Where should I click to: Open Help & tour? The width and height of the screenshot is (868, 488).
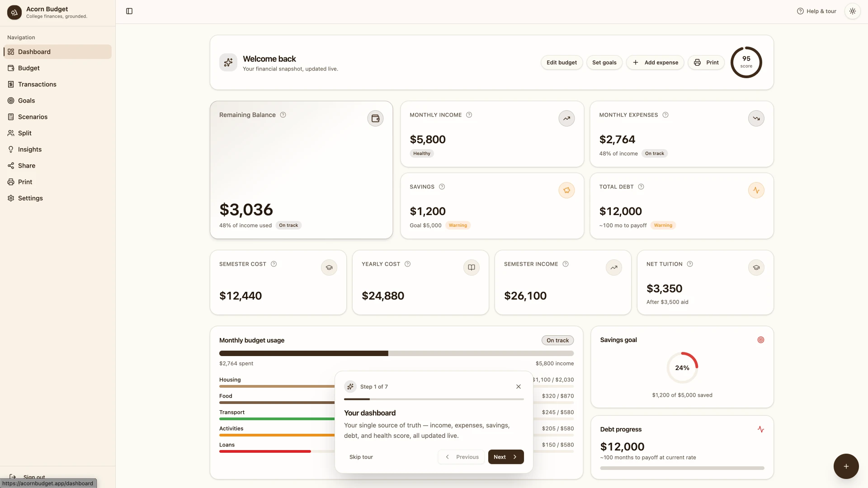coord(816,11)
